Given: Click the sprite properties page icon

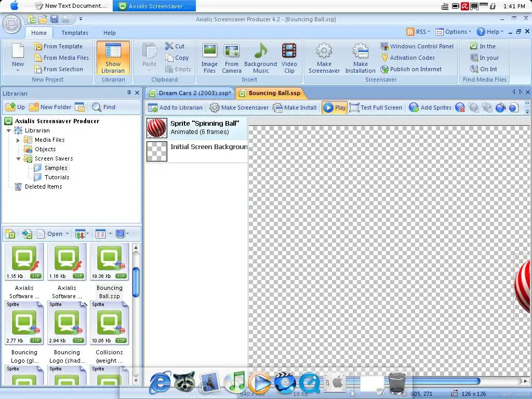Looking at the screenshot, I should coord(514,108).
